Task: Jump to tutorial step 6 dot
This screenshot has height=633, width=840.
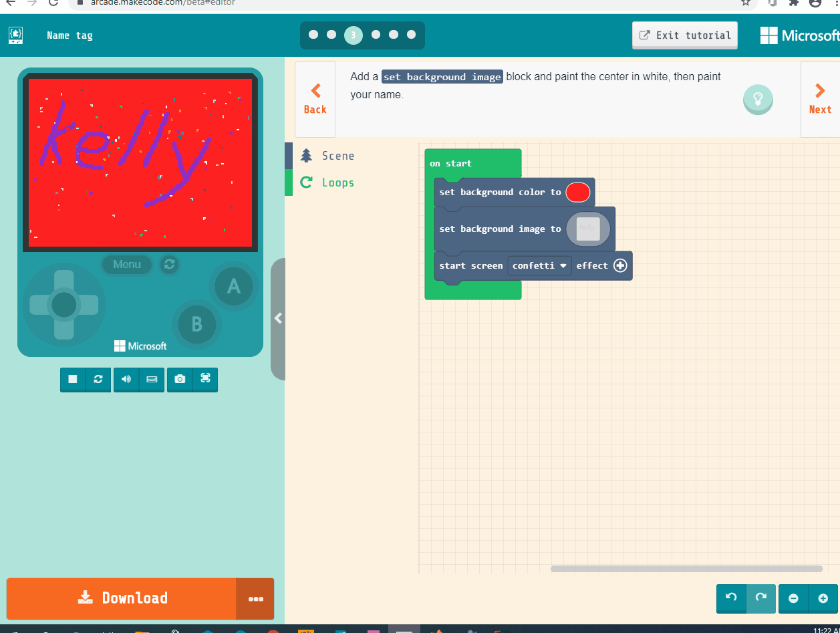Action: pos(412,35)
